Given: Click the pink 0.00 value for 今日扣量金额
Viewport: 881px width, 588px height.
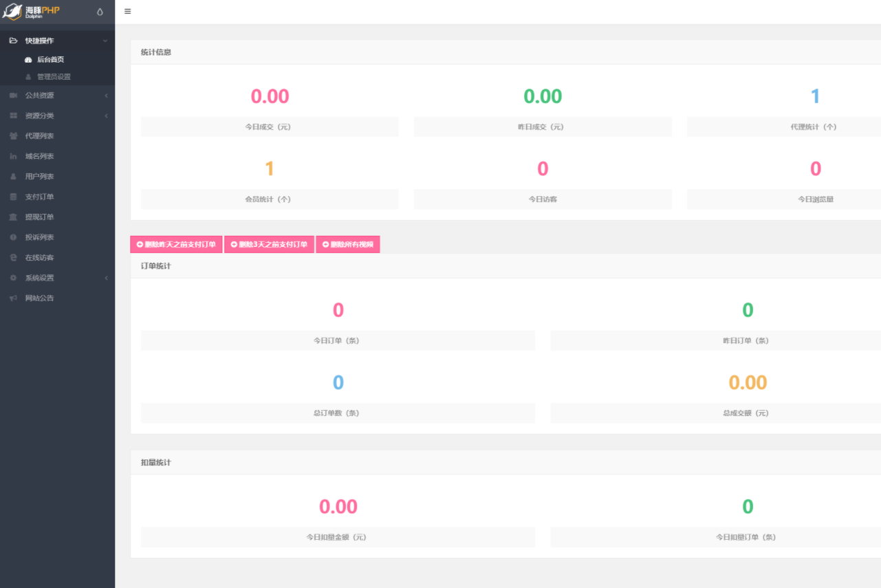Looking at the screenshot, I should (x=338, y=507).
